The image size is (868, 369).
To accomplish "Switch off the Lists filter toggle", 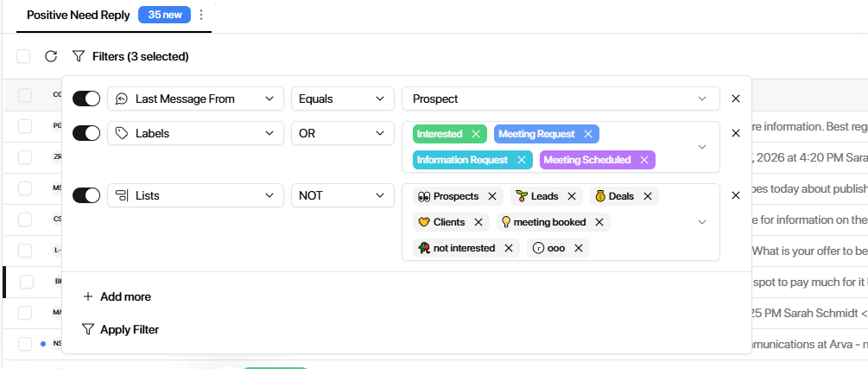I will click(86, 195).
